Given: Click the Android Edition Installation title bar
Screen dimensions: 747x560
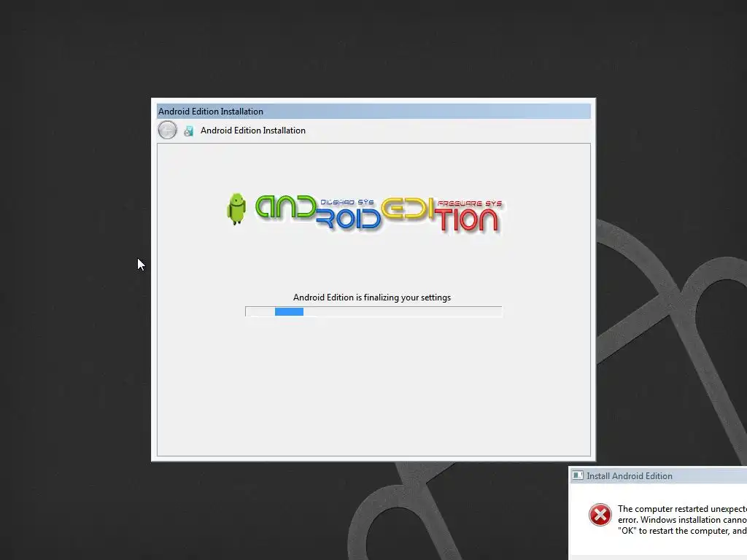Looking at the screenshot, I should pos(373,112).
